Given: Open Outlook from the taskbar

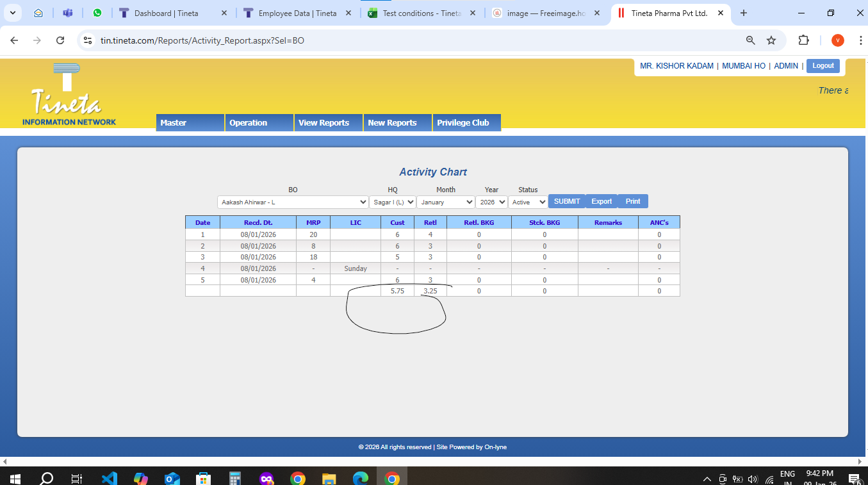Looking at the screenshot, I should click(172, 478).
